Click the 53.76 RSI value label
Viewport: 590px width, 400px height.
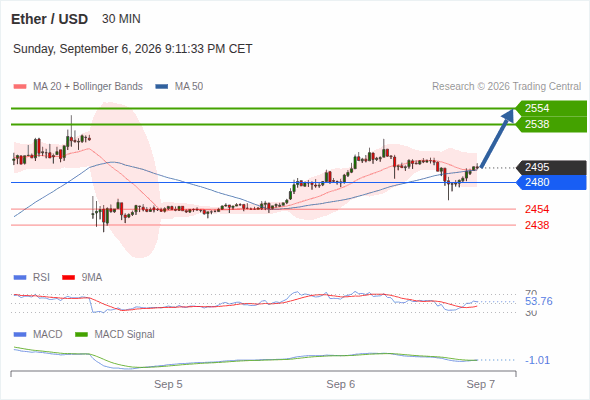point(538,301)
